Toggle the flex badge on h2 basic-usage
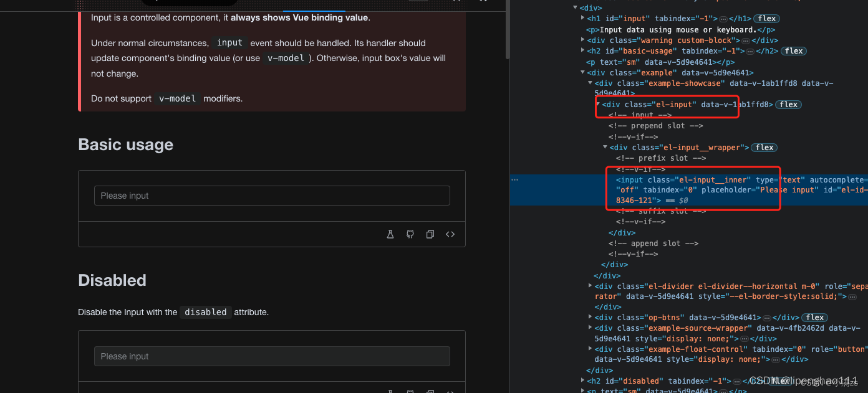Image resolution: width=868 pixels, height=393 pixels. point(794,51)
